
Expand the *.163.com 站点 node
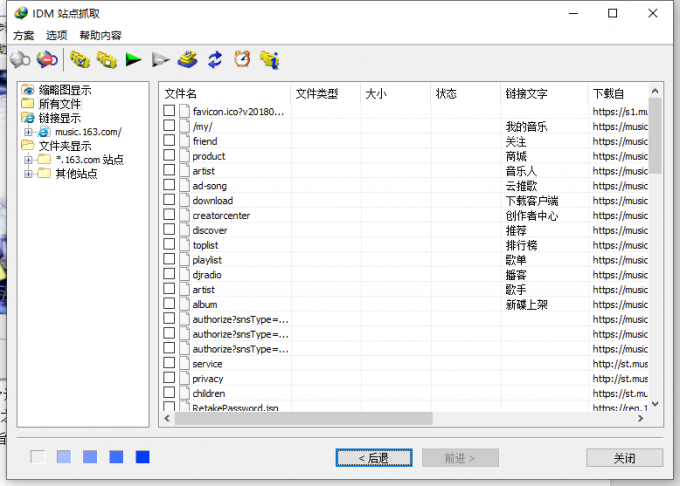(x=28, y=160)
